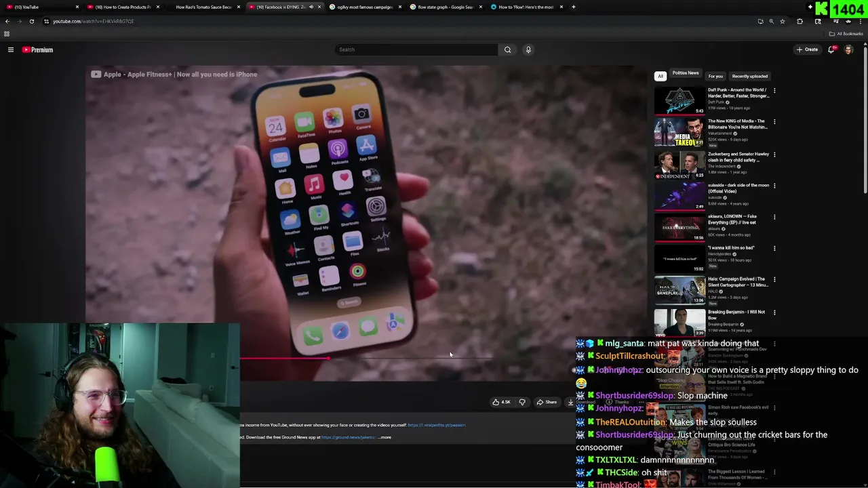Image resolution: width=868 pixels, height=488 pixels.
Task: Select the 'Recently uploaded' filter chip
Action: 750,76
